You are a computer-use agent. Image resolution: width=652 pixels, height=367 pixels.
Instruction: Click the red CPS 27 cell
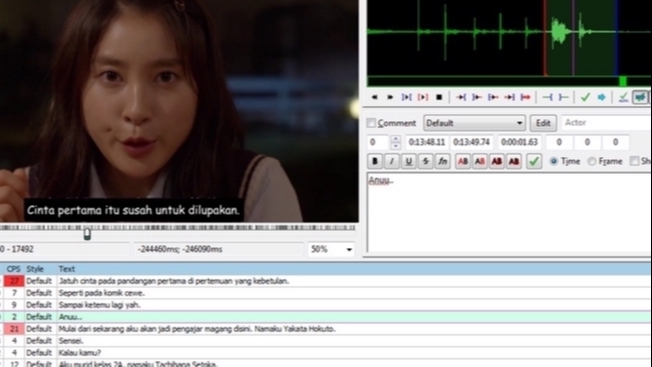coord(14,281)
